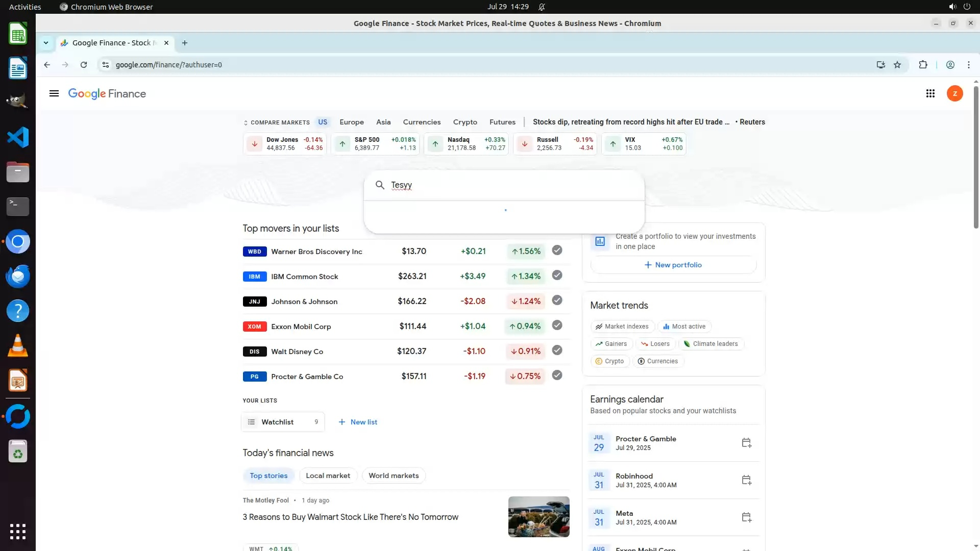Image resolution: width=980 pixels, height=551 pixels.
Task: Add Robinhood earnings event to calendar
Action: point(746,480)
